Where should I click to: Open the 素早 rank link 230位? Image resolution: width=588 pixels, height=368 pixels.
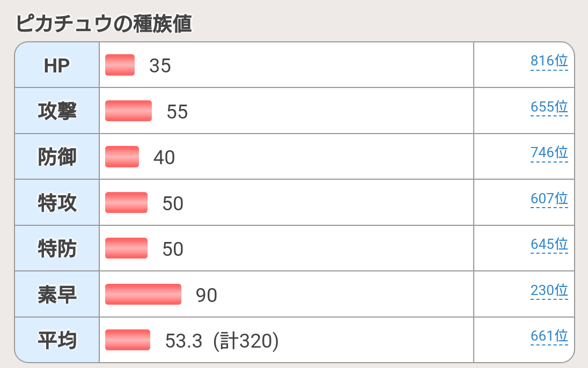pos(549,291)
